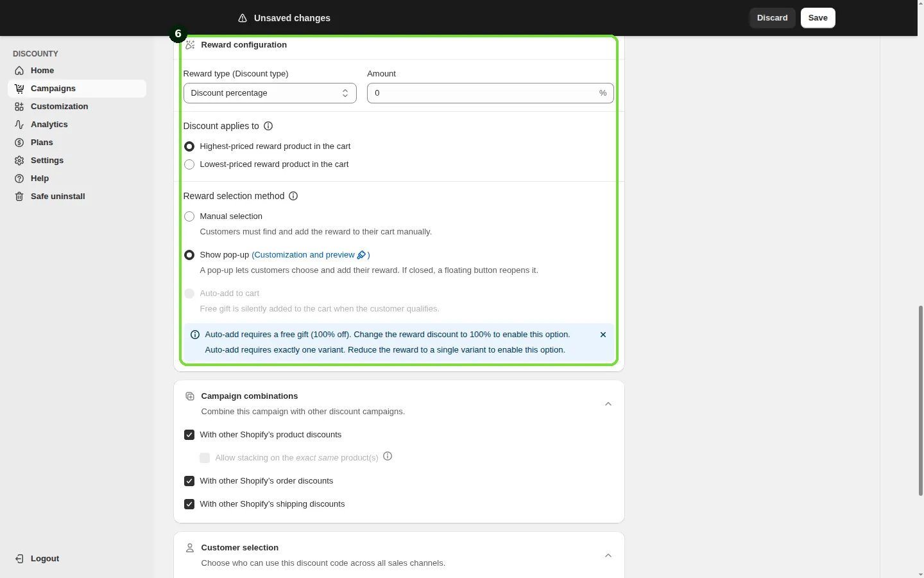
Task: Click the Customization grid icon in sidebar
Action: [x=19, y=107]
